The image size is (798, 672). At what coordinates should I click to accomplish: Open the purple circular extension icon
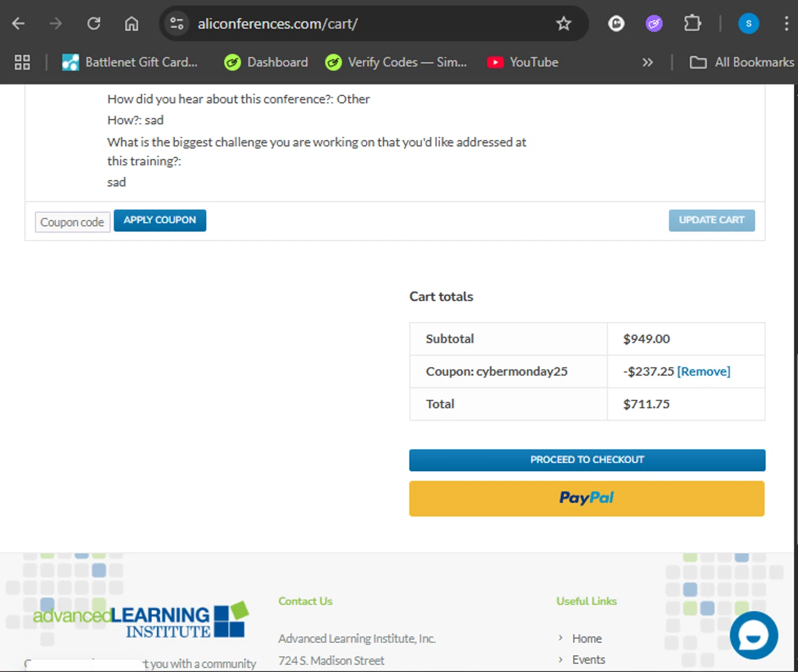[654, 23]
